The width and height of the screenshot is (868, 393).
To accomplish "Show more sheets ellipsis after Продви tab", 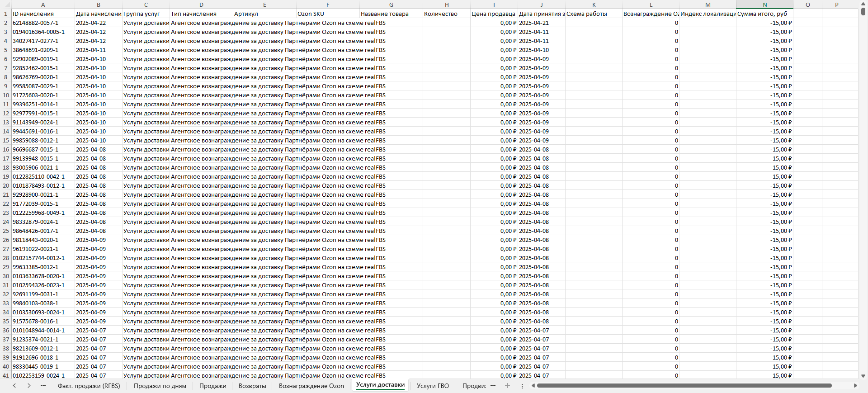I will click(x=493, y=386).
